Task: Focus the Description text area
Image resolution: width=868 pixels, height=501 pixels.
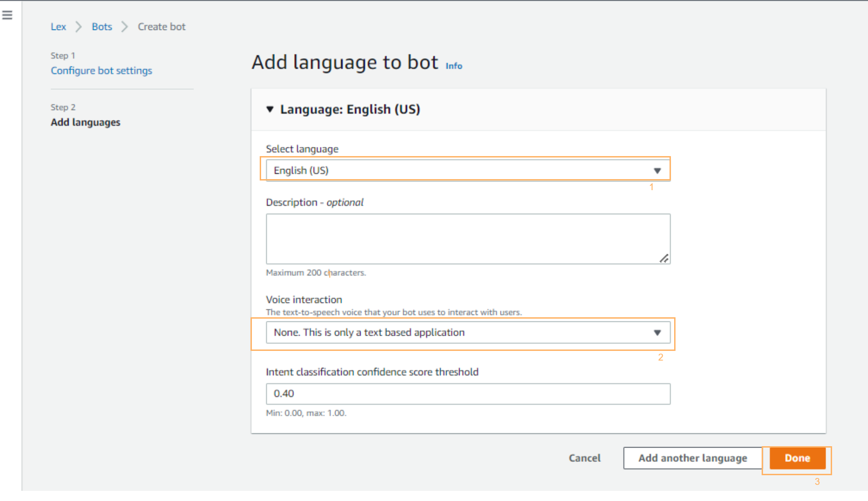Action: click(x=468, y=239)
